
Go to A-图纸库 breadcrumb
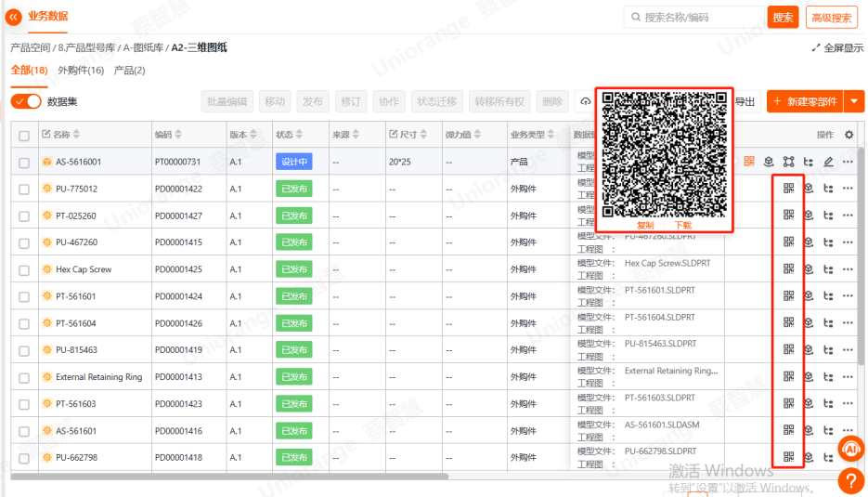coord(143,47)
